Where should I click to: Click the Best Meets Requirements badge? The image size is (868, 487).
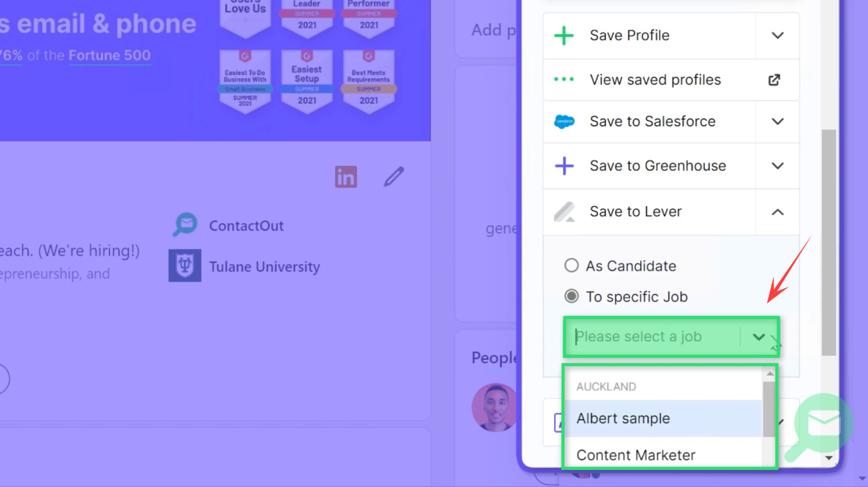pos(369,82)
